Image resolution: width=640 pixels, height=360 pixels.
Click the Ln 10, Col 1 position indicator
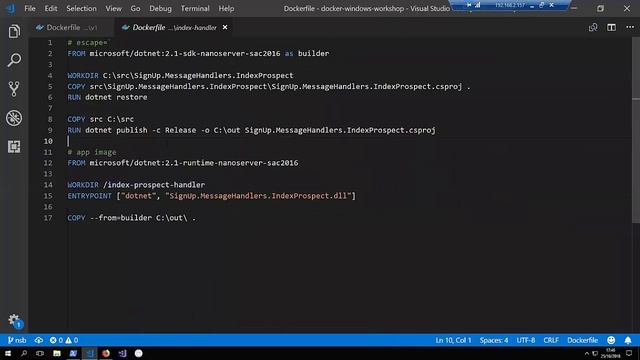[x=453, y=340]
